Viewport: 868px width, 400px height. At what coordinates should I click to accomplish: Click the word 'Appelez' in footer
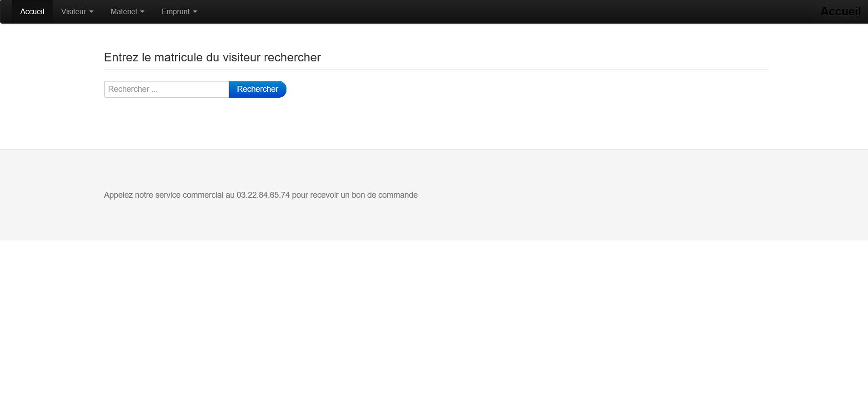(118, 195)
